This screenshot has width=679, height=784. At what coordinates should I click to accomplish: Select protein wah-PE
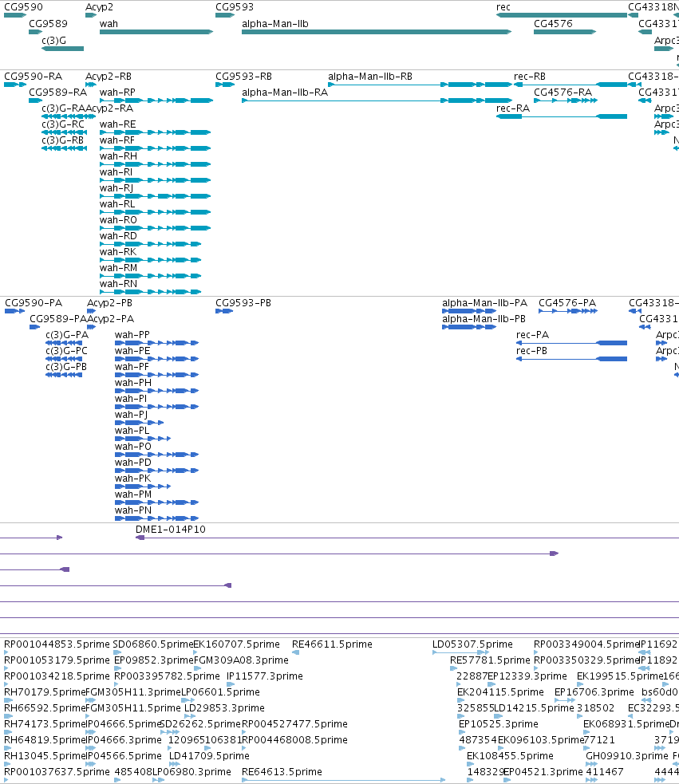(x=156, y=359)
